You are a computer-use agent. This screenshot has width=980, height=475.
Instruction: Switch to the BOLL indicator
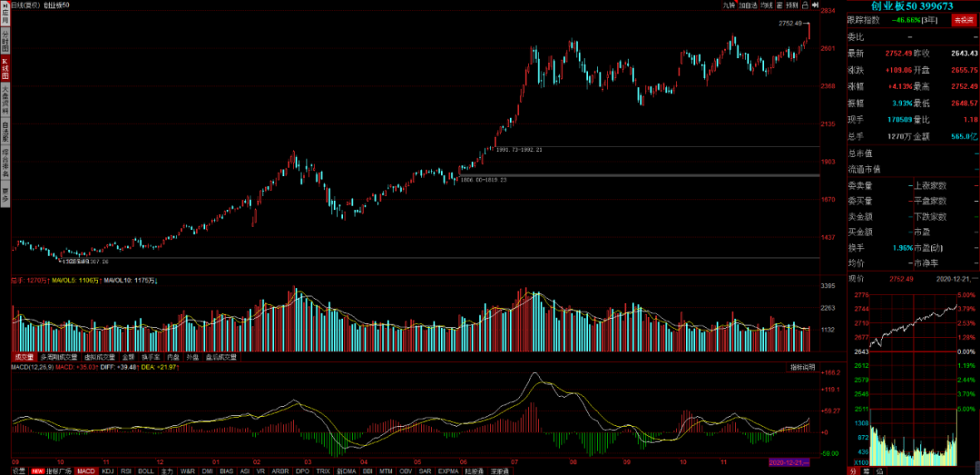coord(145,470)
